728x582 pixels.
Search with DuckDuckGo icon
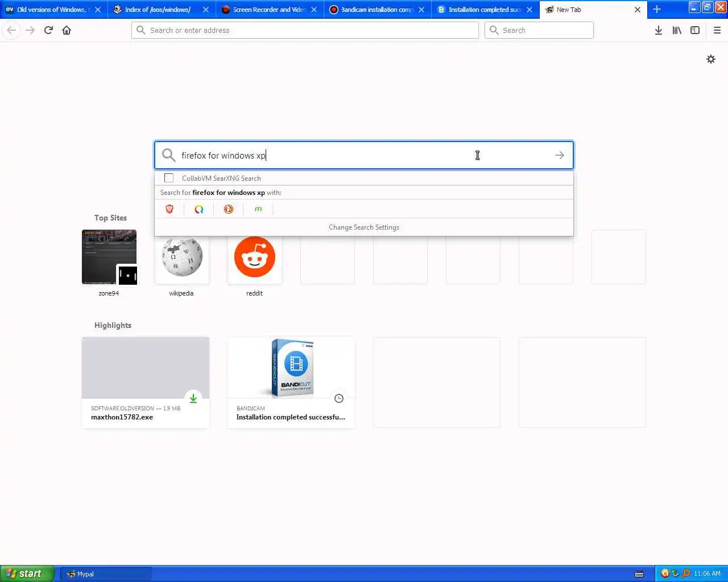pyautogui.click(x=229, y=209)
